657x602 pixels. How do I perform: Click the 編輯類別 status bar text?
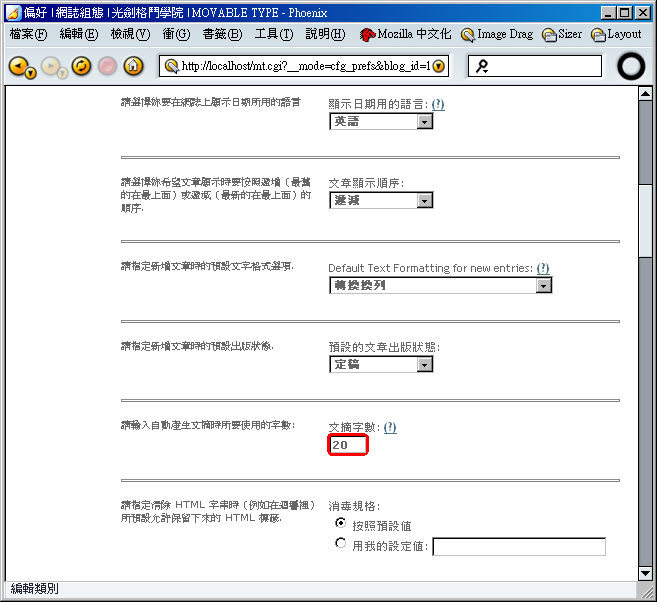(34, 589)
